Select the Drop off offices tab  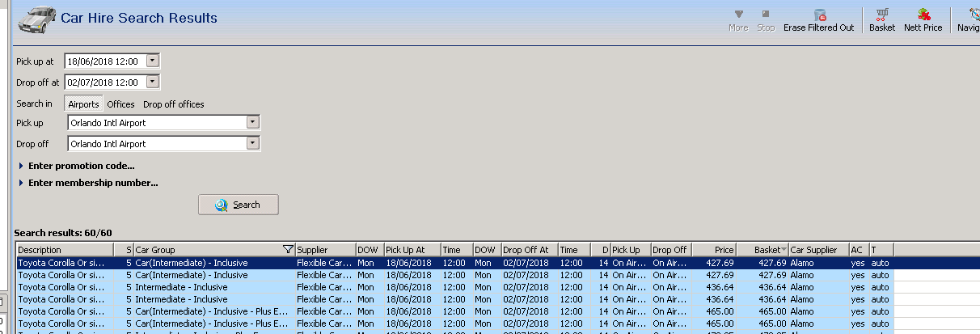tap(174, 104)
